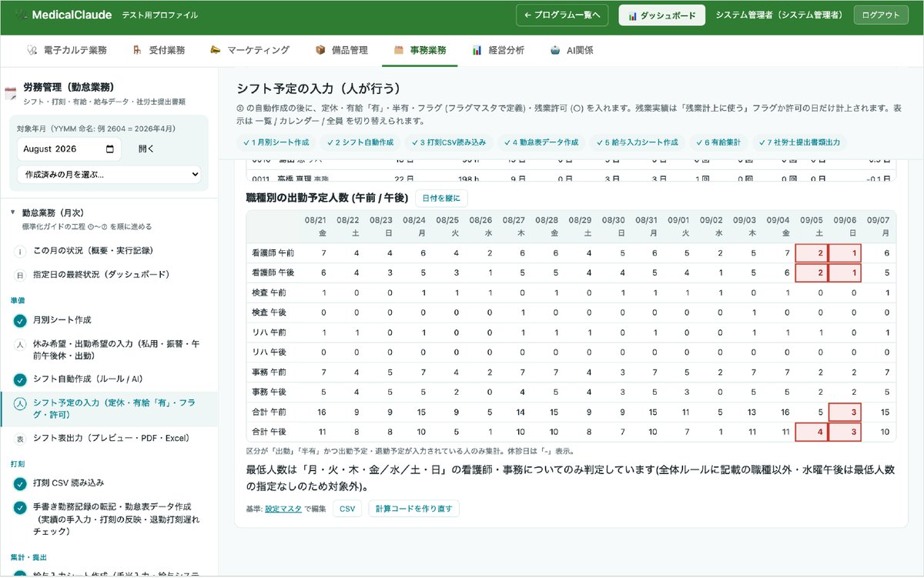The width and height of the screenshot is (924, 578).
Task: Open 指定日の最終状況（ダッシュボード）
Action: click(101, 275)
